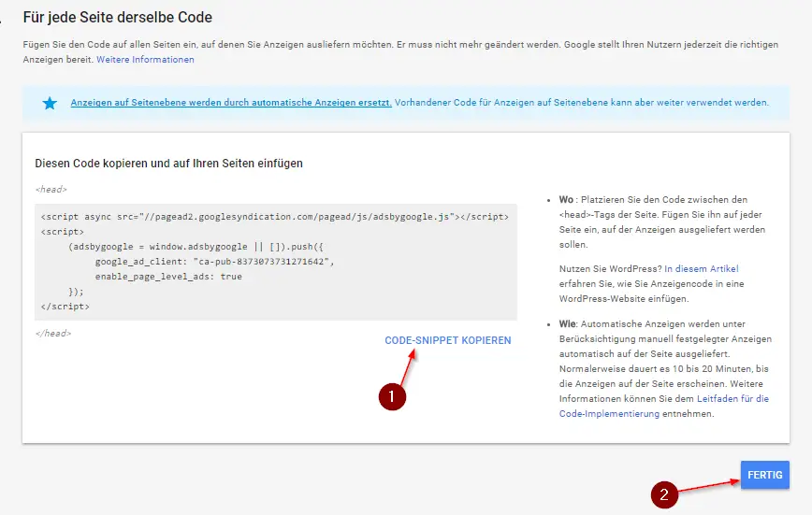The image size is (812, 515).
Task: Click the CODE-SNIPPET KOPIEREN button
Action: (447, 340)
